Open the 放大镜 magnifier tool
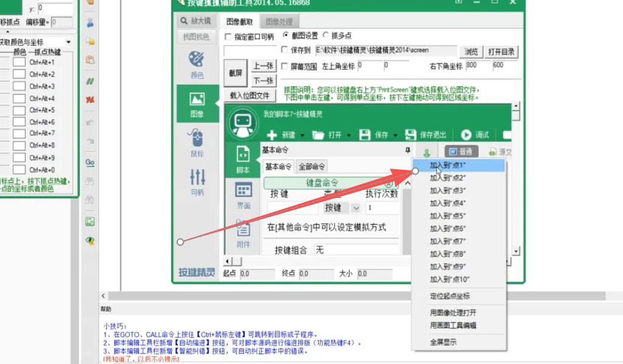The width and height of the screenshot is (623, 364). [x=196, y=20]
